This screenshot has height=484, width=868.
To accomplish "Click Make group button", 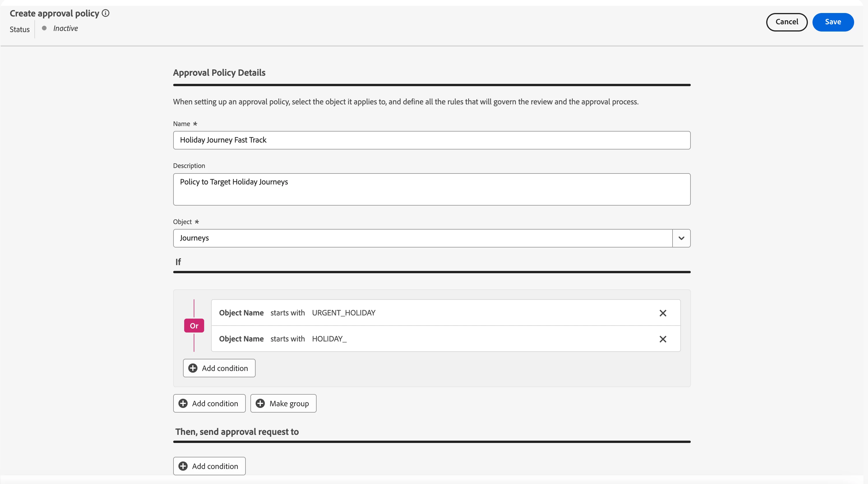I will 283,403.
